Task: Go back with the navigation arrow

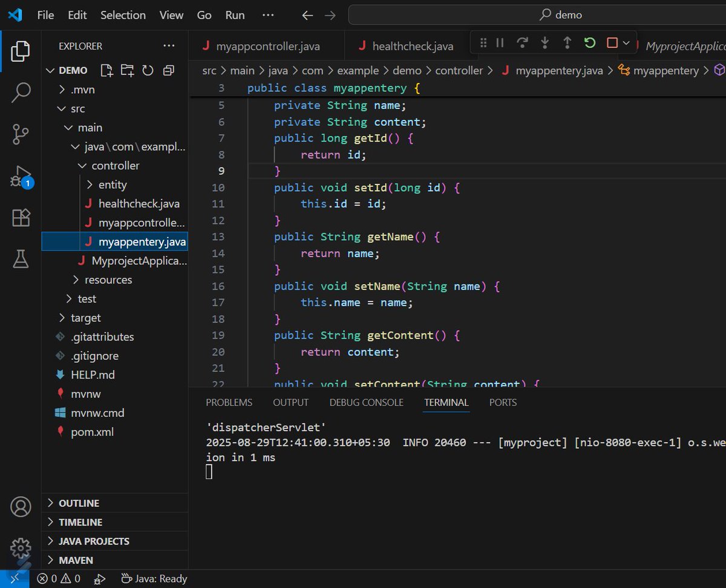Action: click(307, 16)
